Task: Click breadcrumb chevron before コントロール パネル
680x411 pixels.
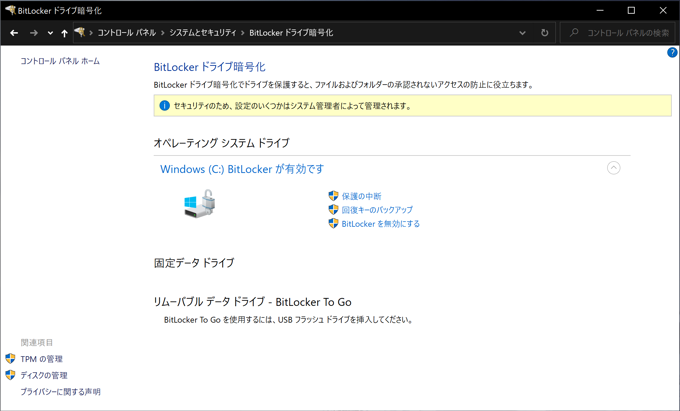Action: point(91,33)
